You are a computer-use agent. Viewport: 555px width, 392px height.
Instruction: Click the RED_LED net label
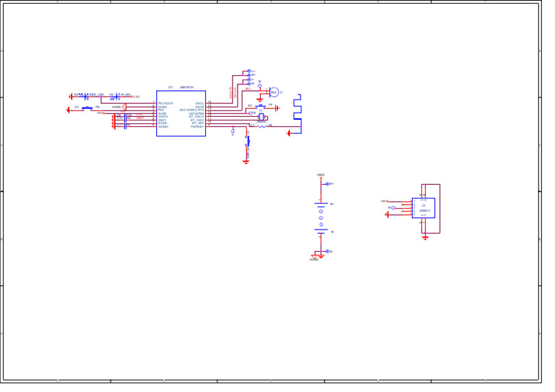[97, 95]
